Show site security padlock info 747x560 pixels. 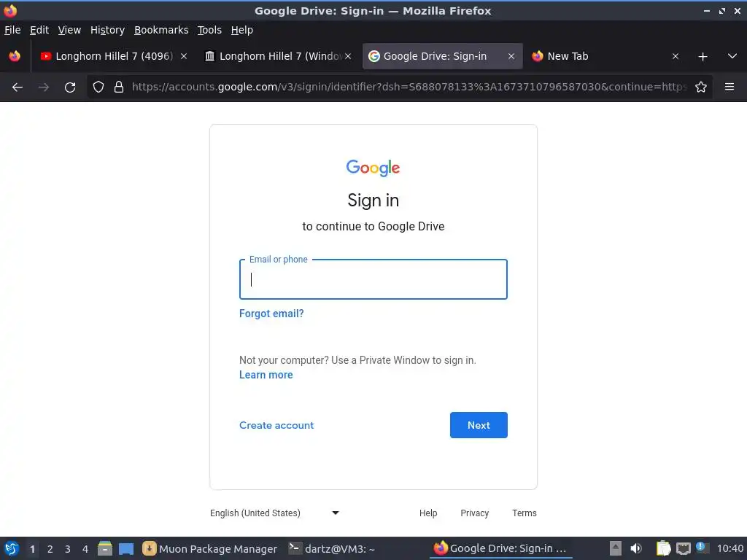119,87
